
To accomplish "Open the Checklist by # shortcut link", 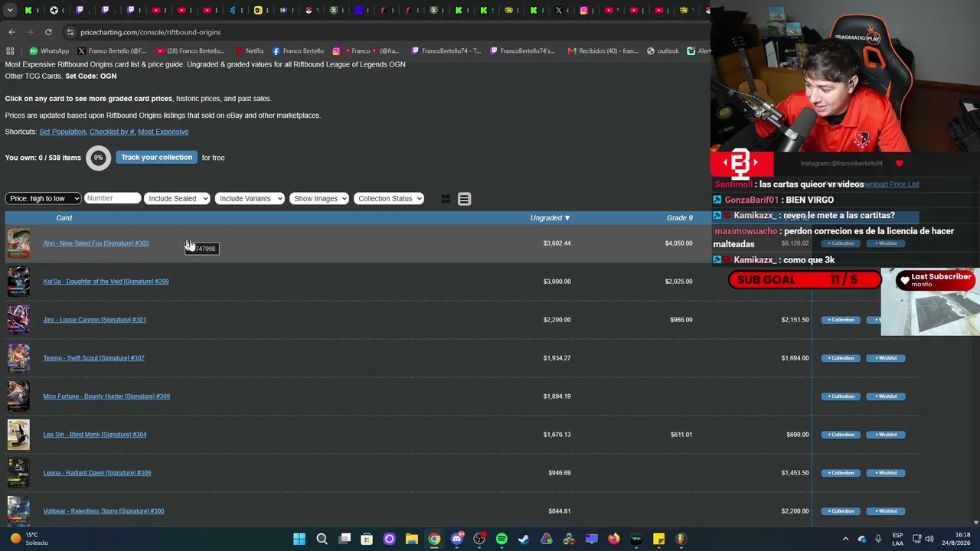I will click(112, 132).
